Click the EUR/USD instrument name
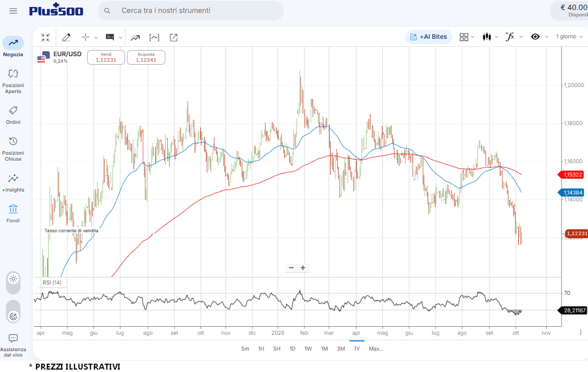 click(68, 54)
